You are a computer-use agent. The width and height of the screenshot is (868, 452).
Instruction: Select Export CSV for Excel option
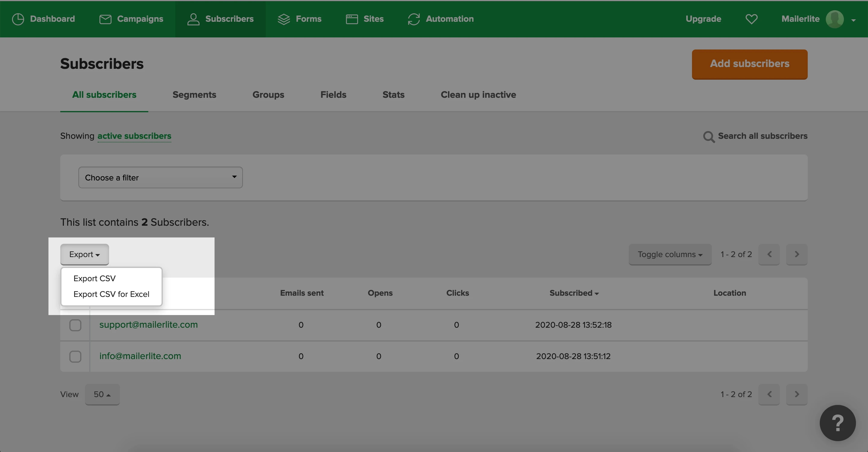pos(111,294)
